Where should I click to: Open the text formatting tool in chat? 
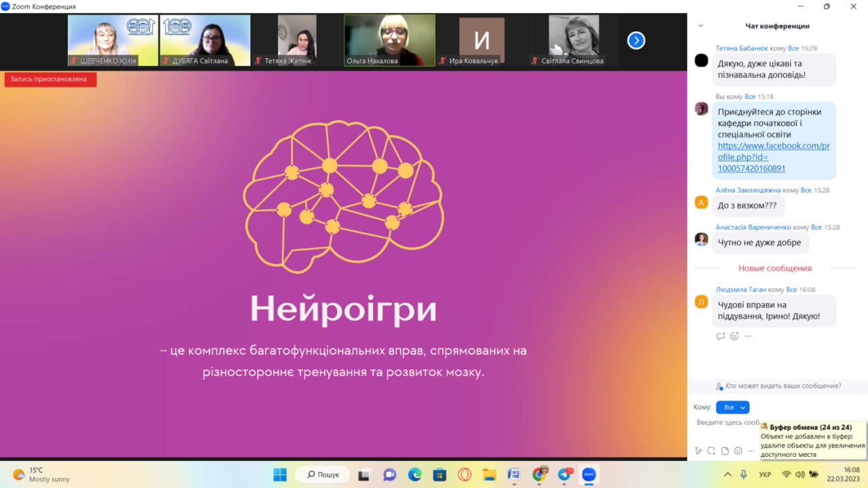698,451
